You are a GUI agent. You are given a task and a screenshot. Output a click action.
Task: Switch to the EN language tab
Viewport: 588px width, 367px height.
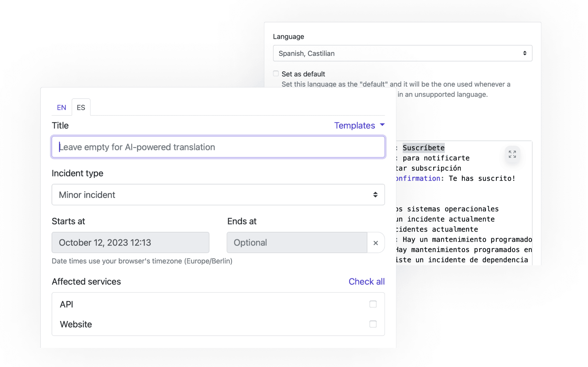click(x=61, y=108)
